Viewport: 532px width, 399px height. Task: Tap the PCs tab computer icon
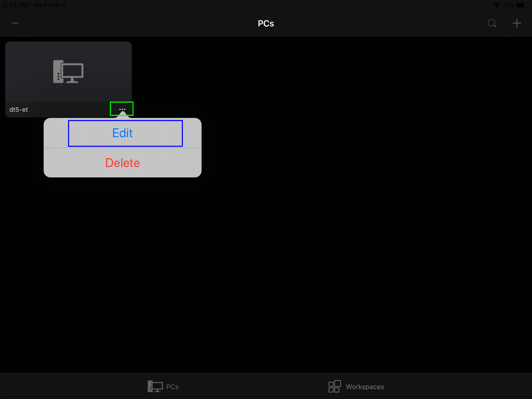tap(155, 387)
